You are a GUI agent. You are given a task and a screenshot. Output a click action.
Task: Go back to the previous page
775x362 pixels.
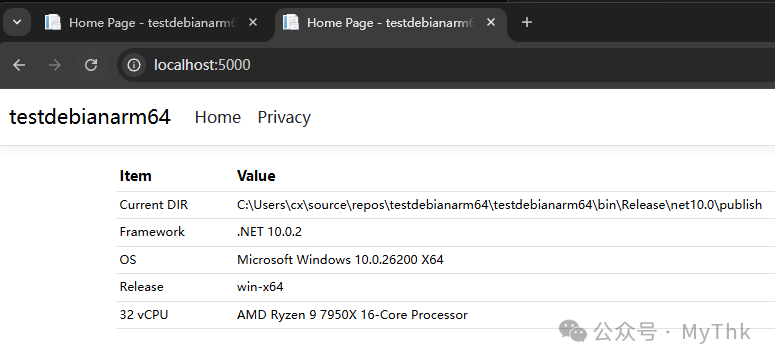coord(19,65)
